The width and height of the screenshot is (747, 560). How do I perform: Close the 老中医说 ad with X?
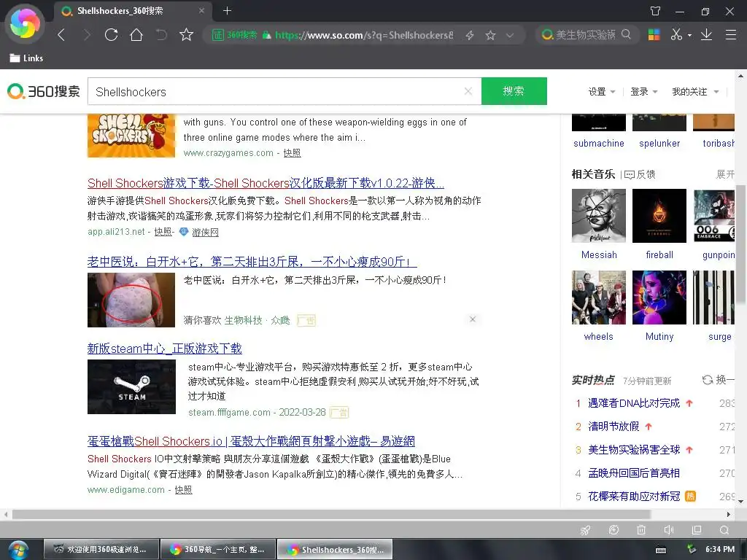(473, 319)
